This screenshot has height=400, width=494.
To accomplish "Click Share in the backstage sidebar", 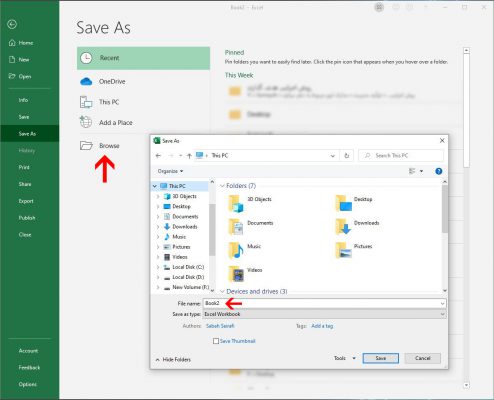I will click(25, 184).
